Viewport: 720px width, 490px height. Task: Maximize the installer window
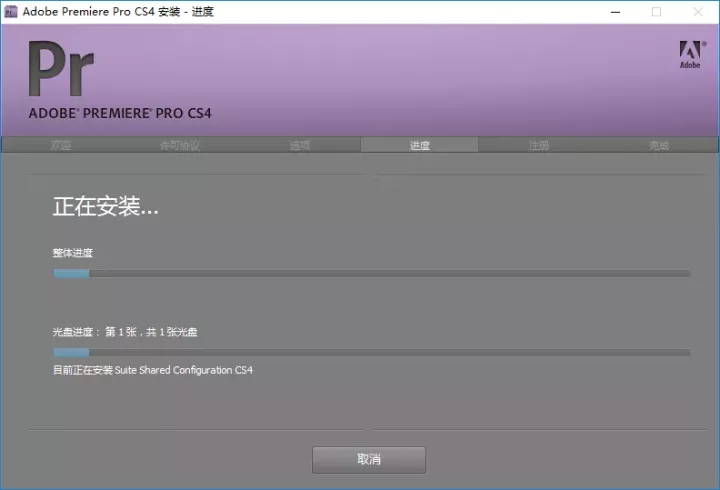click(x=656, y=12)
